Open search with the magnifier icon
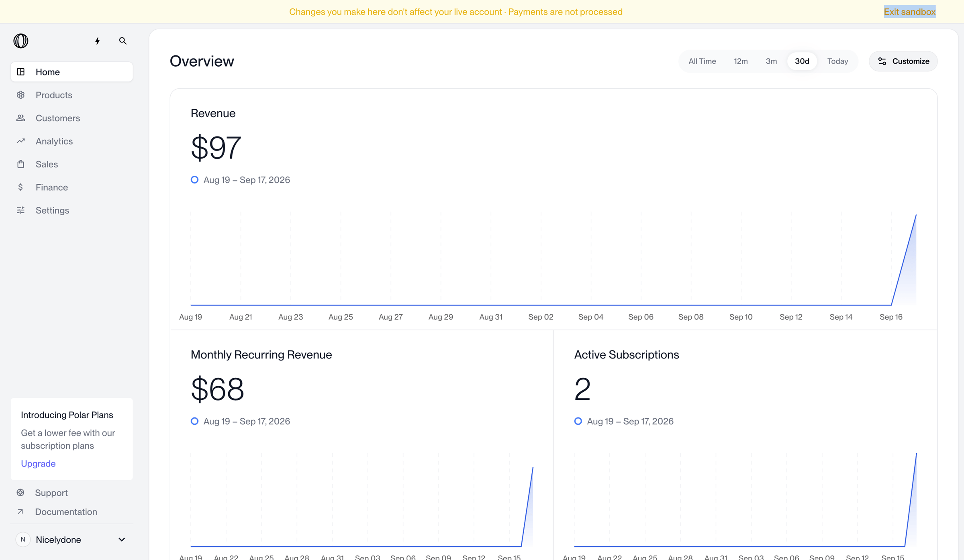The height and width of the screenshot is (560, 964). click(123, 41)
